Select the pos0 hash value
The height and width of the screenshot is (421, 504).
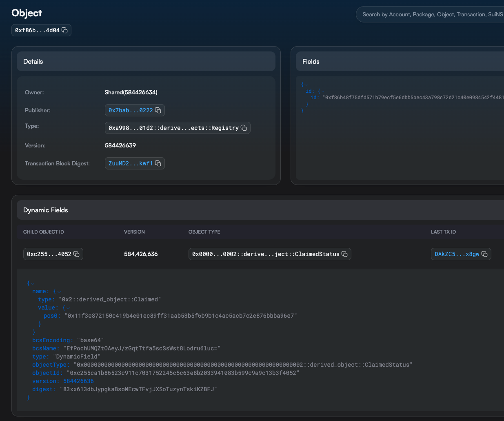point(181,316)
